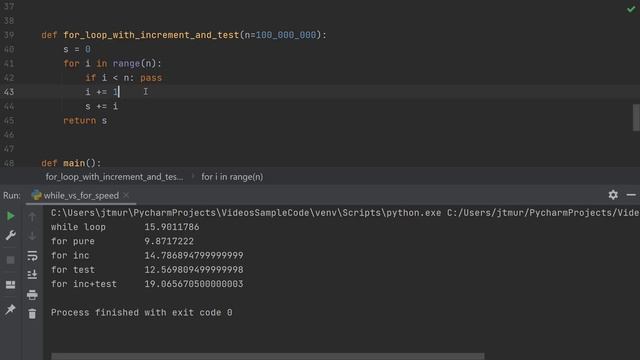Select the while_vs_for_speed run tab
This screenshot has height=360, width=640.
(x=81, y=196)
